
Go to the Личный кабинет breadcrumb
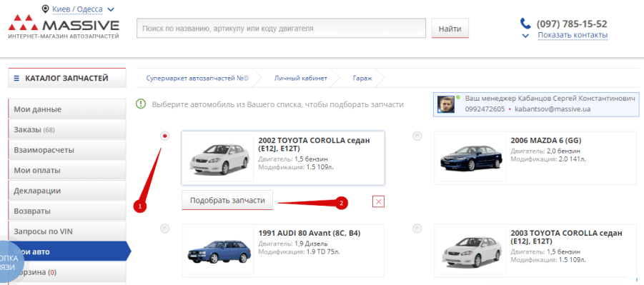pos(301,79)
